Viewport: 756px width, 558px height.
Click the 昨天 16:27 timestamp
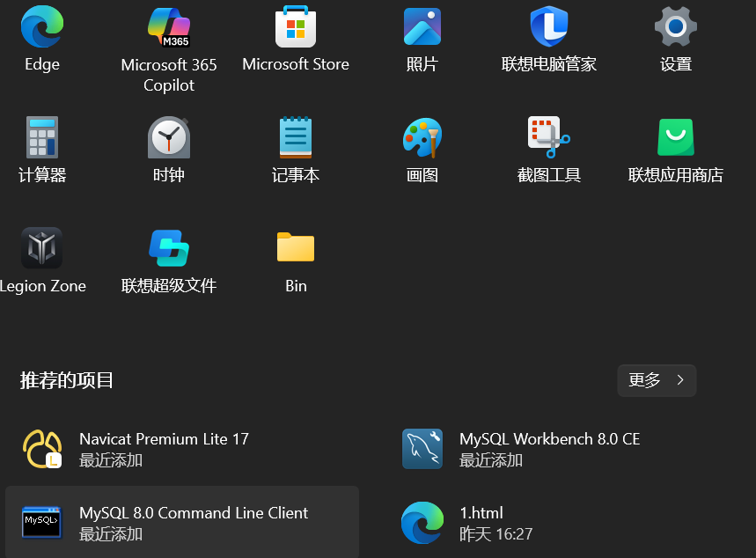pos(496,534)
